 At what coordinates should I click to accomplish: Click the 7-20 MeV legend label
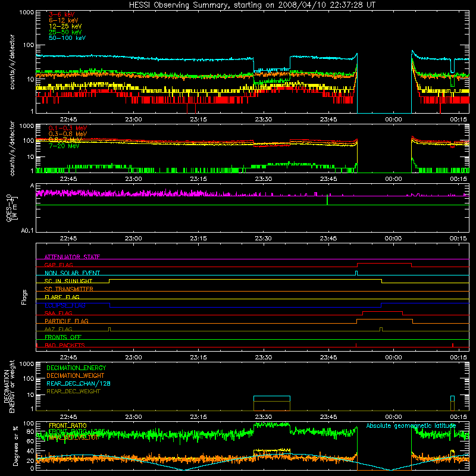[64, 146]
